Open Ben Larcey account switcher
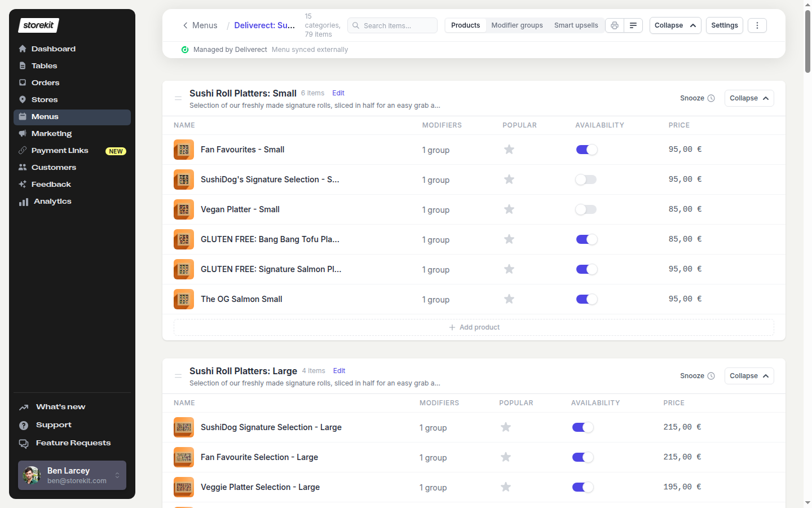812x508 pixels. [x=72, y=475]
